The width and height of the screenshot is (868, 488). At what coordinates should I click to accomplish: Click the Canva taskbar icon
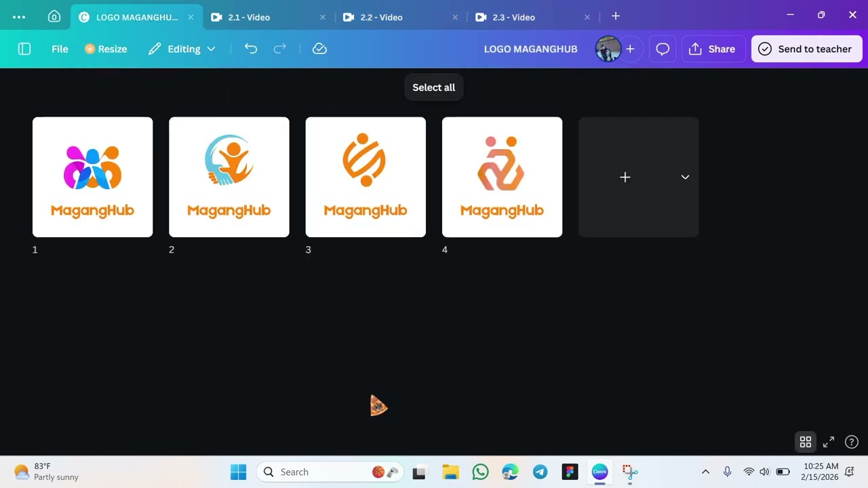(x=599, y=472)
